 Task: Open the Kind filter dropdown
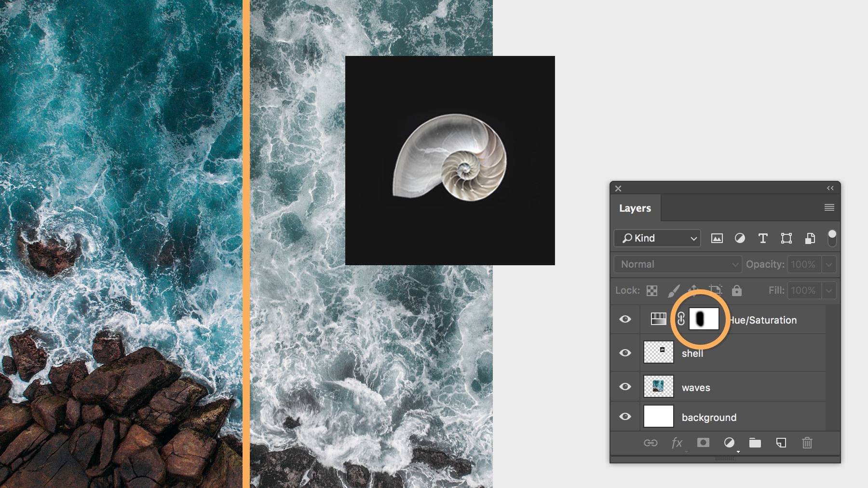click(x=657, y=238)
